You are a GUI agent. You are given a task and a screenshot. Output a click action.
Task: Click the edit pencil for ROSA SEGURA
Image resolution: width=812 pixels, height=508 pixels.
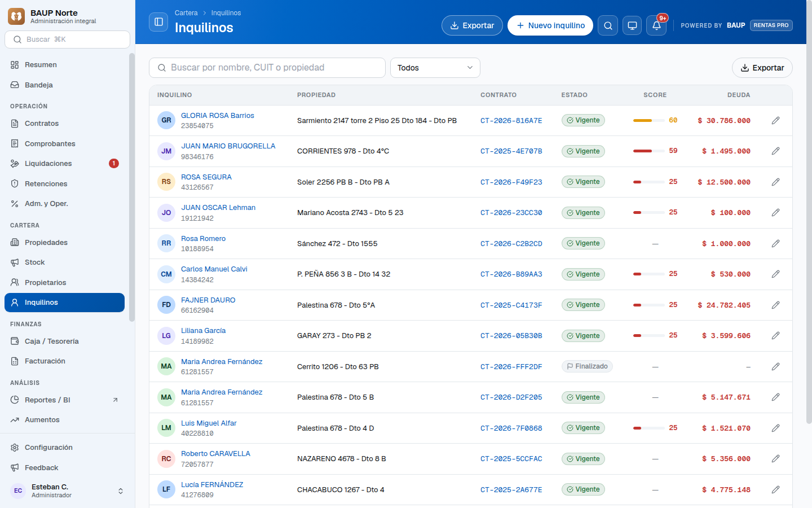[776, 182]
